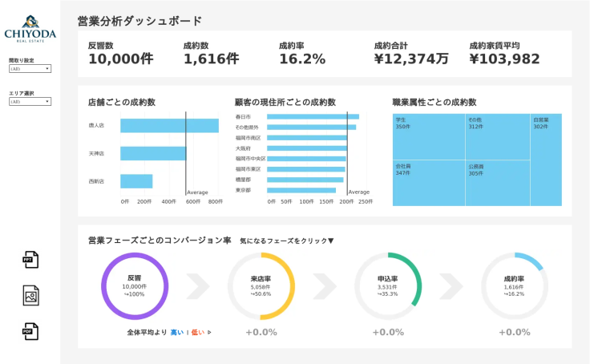Click the 反響数 10,000件 KPI value
This screenshot has height=364, width=590.
point(121,59)
